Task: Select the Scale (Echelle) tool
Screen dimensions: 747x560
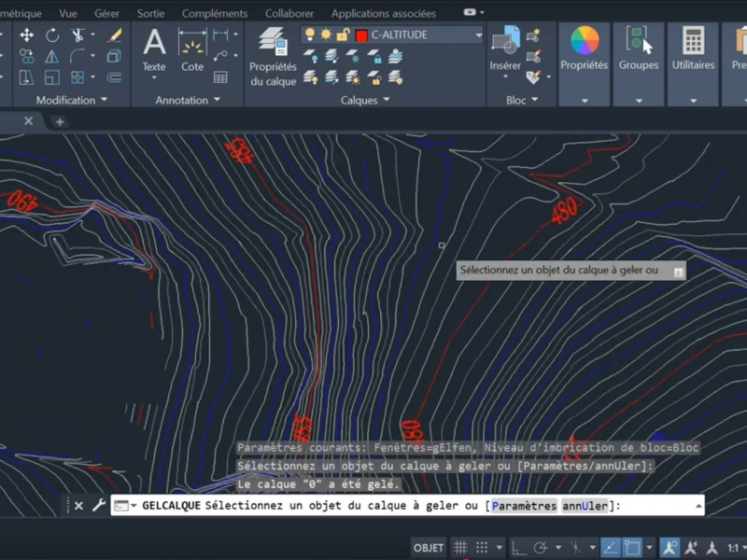Action: (x=52, y=77)
